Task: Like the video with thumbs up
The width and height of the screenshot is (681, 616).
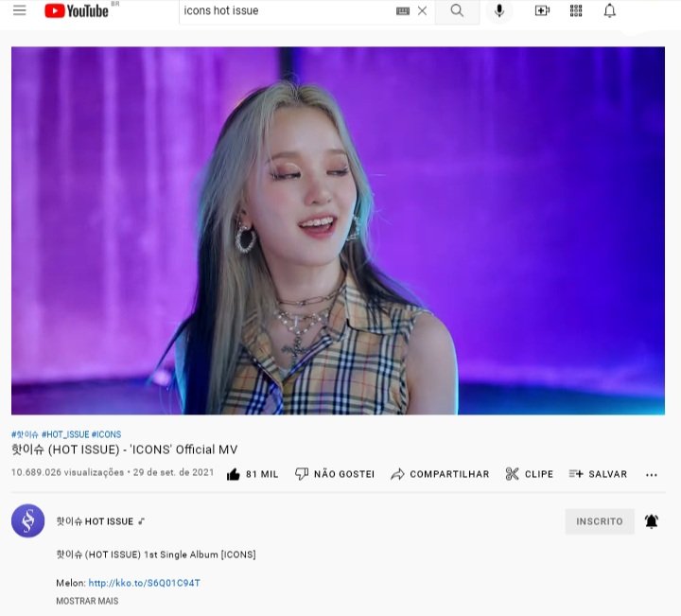Action: tap(253, 474)
